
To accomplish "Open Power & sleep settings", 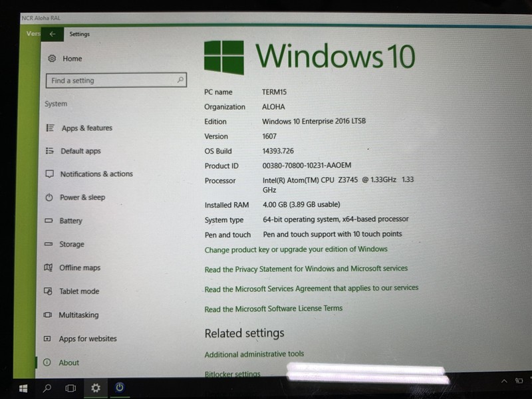I will click(82, 198).
